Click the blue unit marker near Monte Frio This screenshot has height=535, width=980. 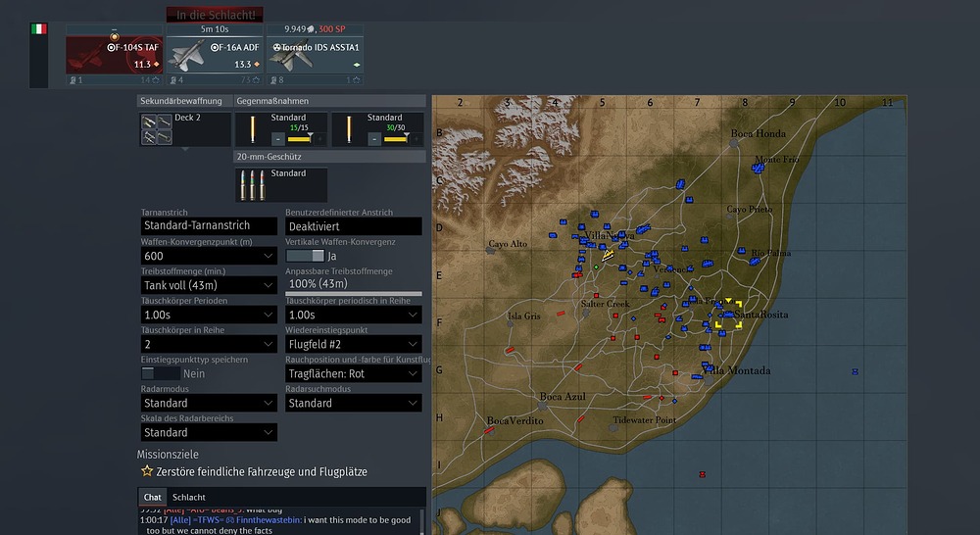click(x=759, y=169)
